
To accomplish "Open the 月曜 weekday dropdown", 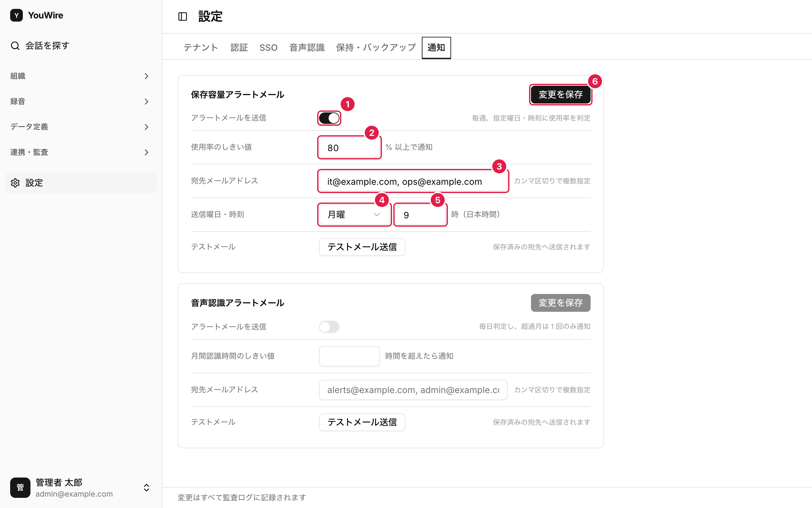I will (x=354, y=215).
